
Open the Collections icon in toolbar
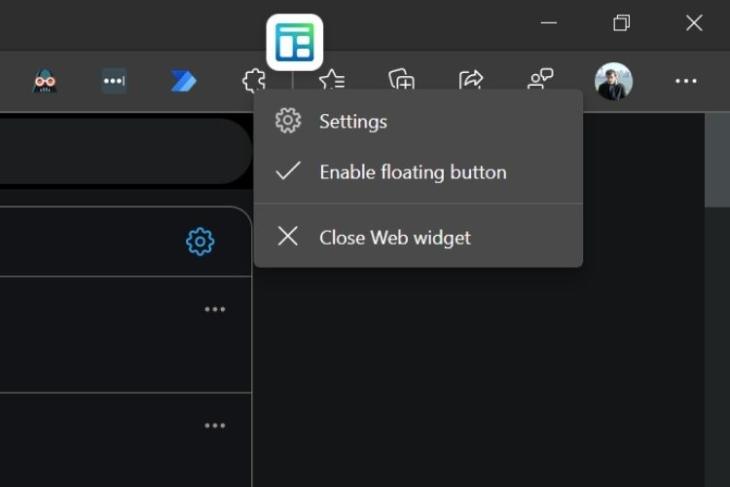coord(401,80)
